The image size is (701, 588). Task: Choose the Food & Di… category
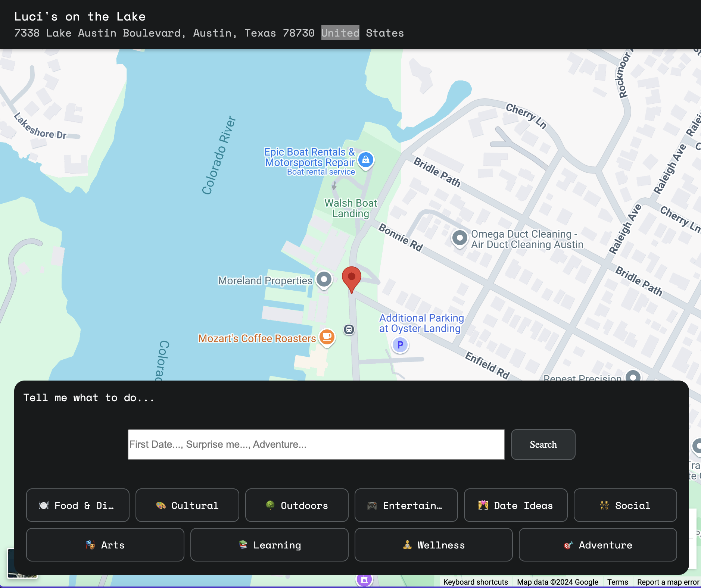pyautogui.click(x=78, y=505)
